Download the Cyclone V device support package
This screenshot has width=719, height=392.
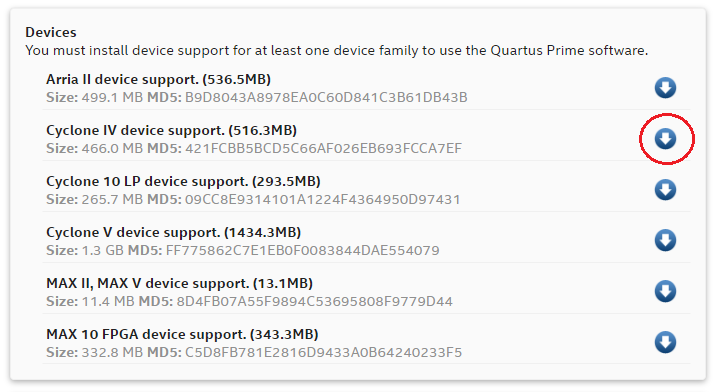click(x=665, y=240)
